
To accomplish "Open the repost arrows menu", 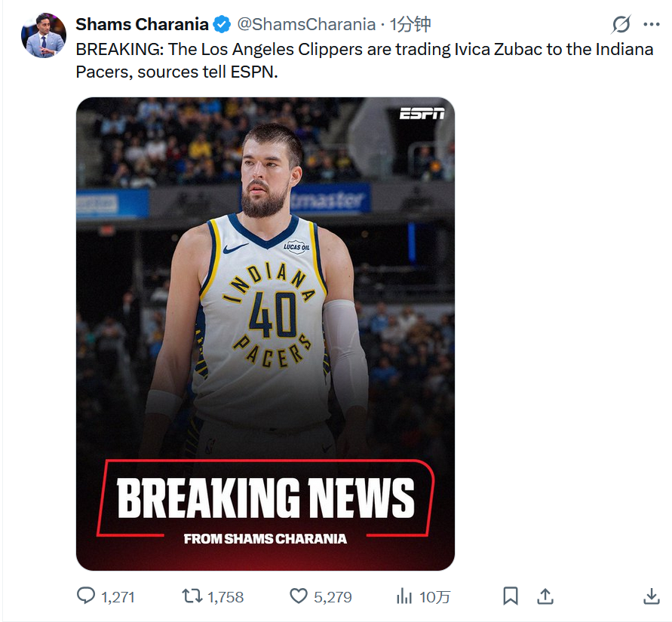I will (192, 596).
